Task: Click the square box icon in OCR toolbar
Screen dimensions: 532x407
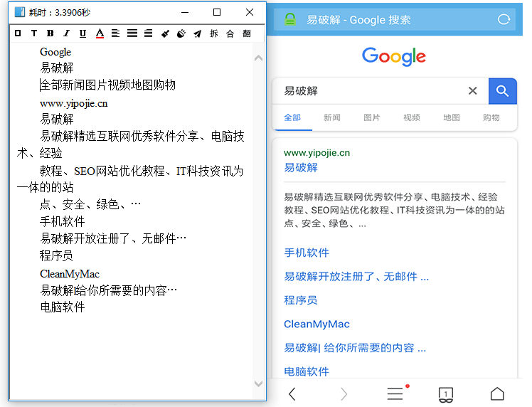Action: tap(18, 33)
